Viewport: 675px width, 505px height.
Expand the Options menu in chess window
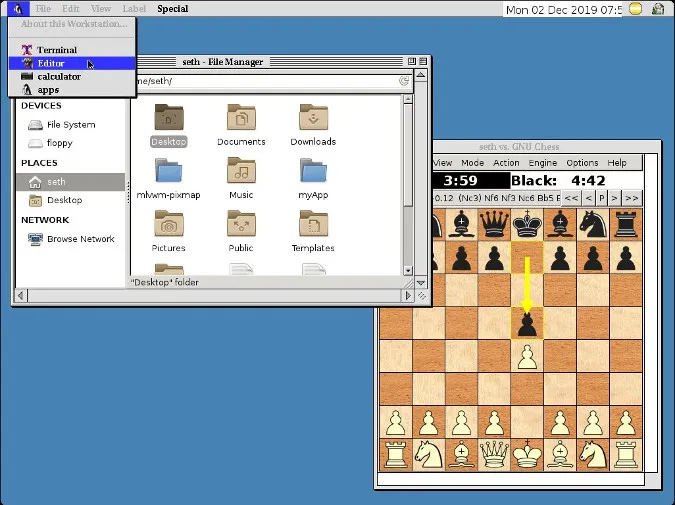click(582, 163)
